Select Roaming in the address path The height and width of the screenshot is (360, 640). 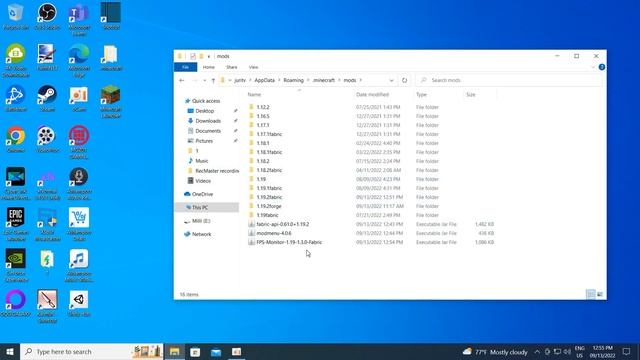[x=293, y=80]
